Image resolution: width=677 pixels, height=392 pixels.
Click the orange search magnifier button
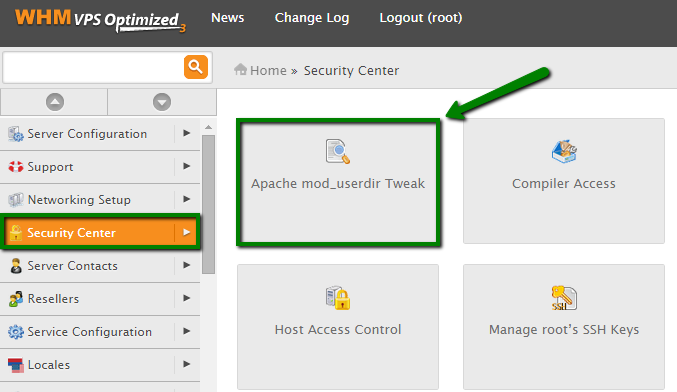(x=196, y=67)
